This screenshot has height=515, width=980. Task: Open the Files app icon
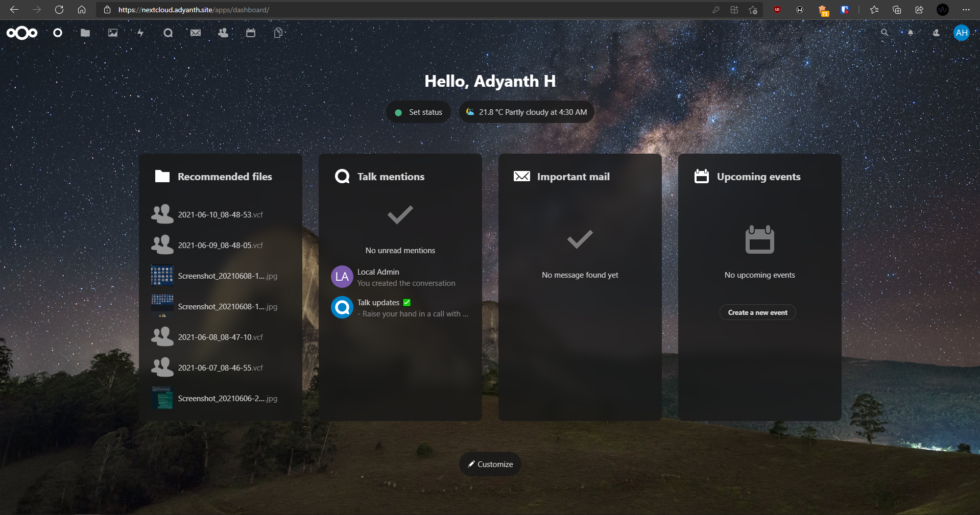(85, 33)
